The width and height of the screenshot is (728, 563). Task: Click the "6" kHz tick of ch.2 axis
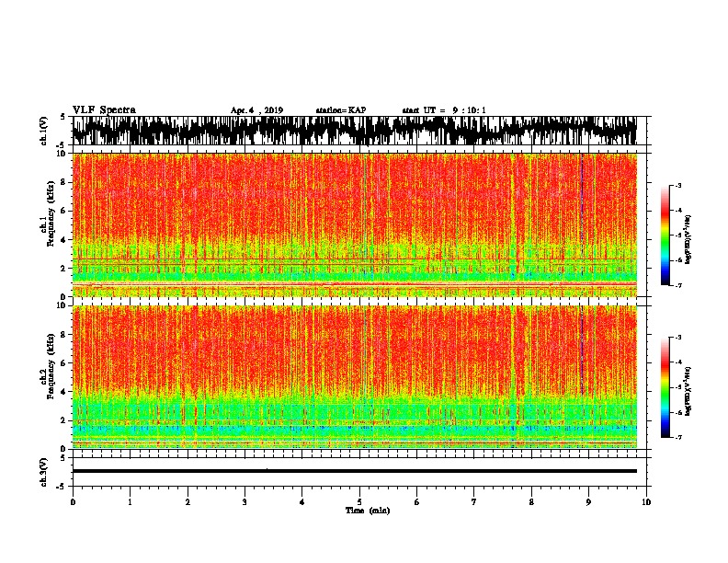63,363
